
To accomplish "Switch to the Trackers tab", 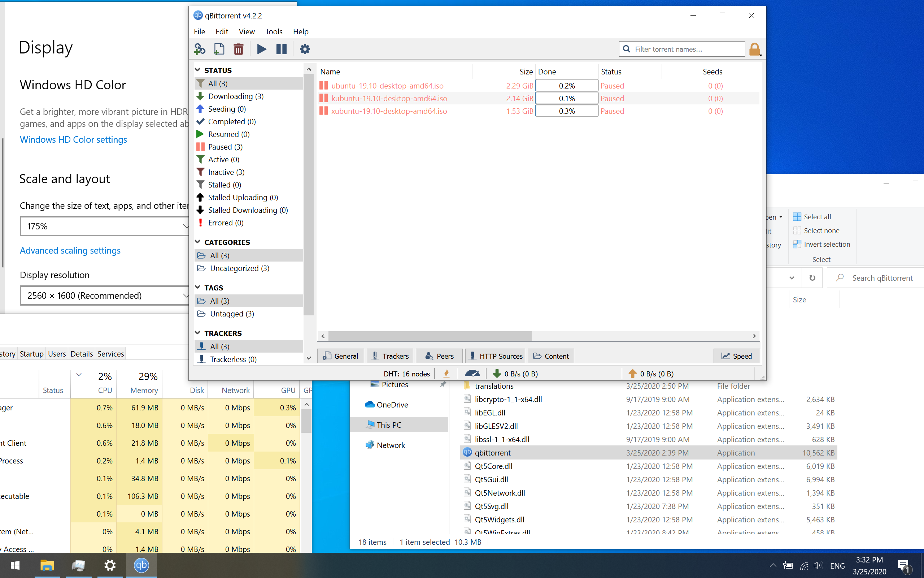I will click(x=390, y=356).
